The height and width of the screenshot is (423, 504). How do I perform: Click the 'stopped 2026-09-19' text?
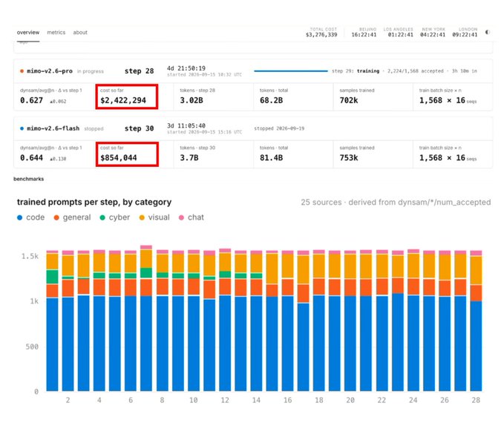pos(279,128)
